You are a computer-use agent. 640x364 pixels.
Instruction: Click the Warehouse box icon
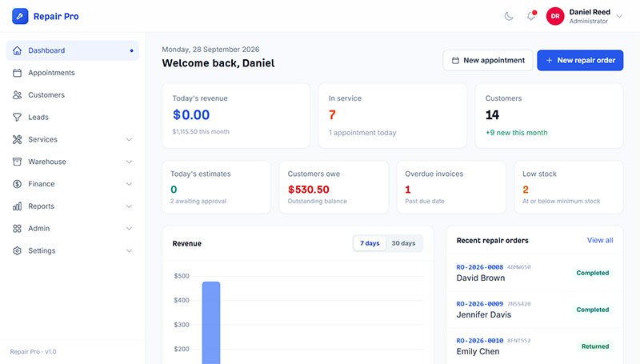coord(17,162)
